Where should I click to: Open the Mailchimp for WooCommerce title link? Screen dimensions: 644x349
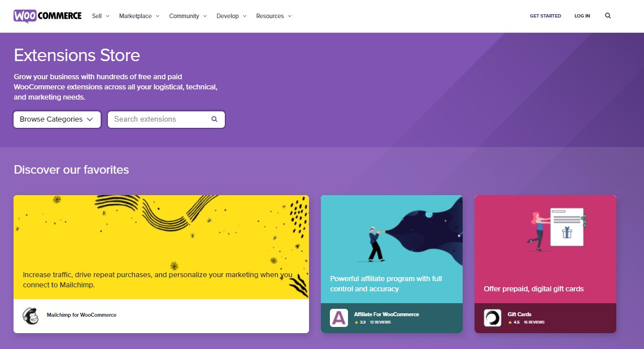tap(81, 315)
